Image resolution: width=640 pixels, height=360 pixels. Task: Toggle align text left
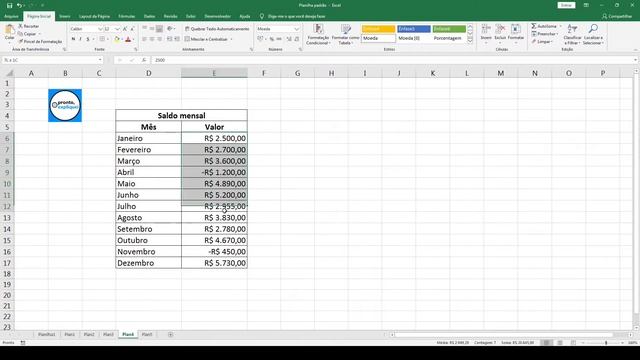click(144, 39)
